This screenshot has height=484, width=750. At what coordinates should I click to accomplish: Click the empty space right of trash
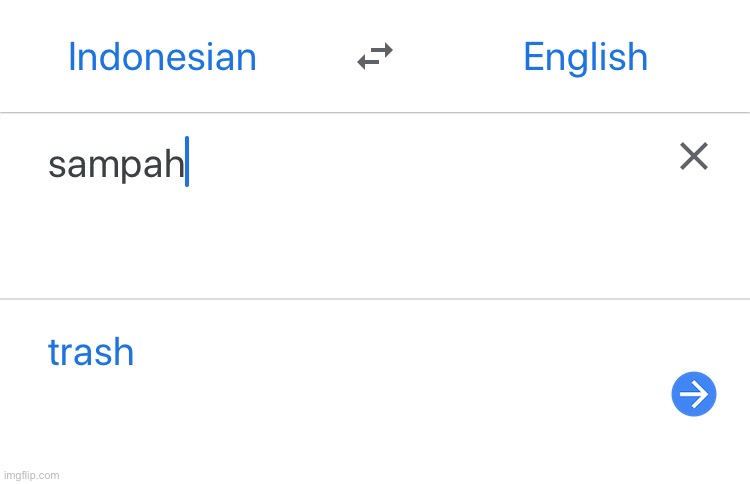pos(383,352)
